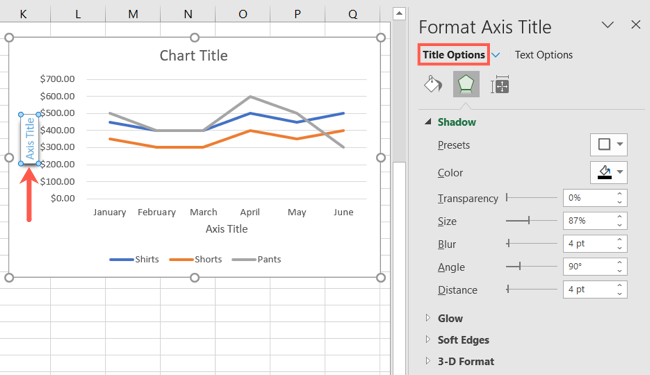
Task: Click the scroll up arrow of the sheet
Action: pos(399,14)
